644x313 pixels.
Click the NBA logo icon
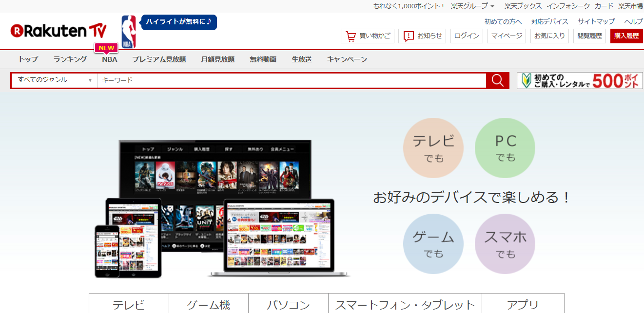coord(129,32)
